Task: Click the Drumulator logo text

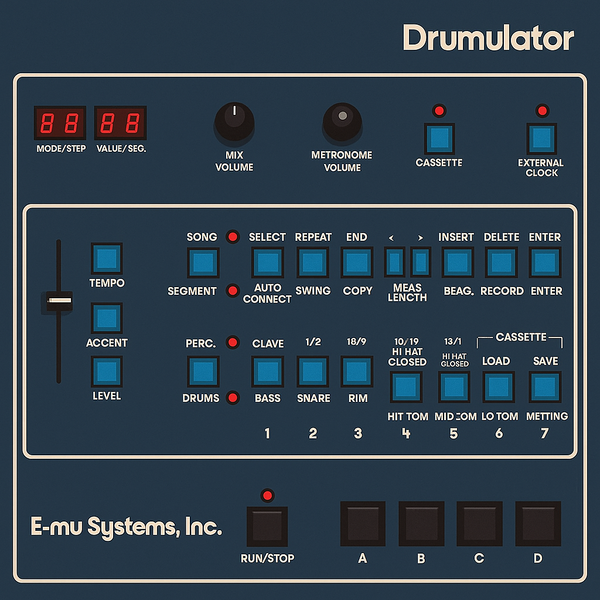Action: 488,38
